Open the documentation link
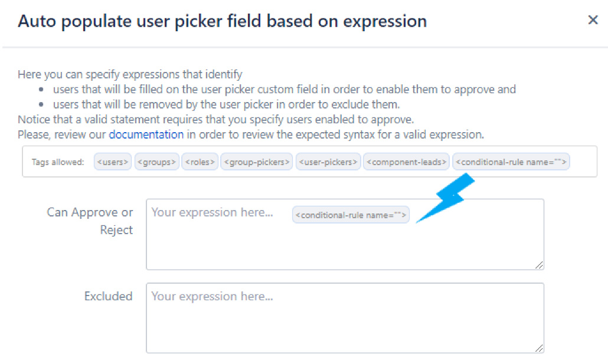The height and width of the screenshot is (364, 608). pyautogui.click(x=146, y=135)
